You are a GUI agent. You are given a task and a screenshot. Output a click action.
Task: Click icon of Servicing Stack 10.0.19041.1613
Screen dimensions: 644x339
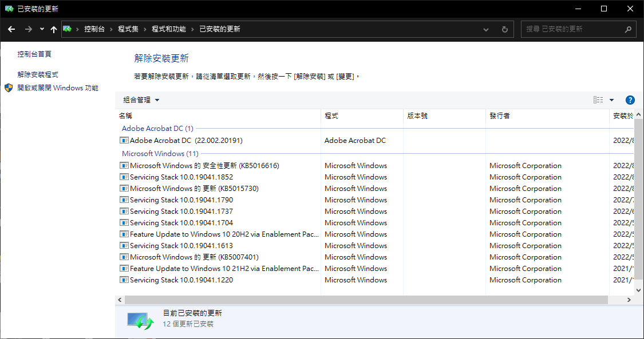[x=124, y=246]
